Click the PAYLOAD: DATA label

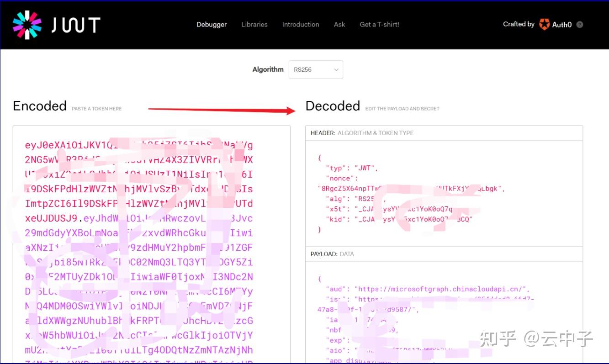pos(332,254)
